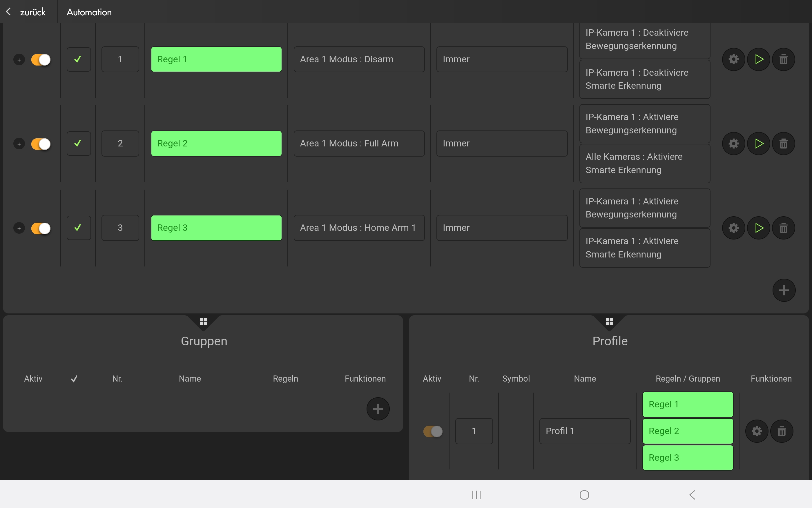Open settings gear for Regel 1
Screen dimensions: 812x508
pyautogui.click(x=733, y=59)
